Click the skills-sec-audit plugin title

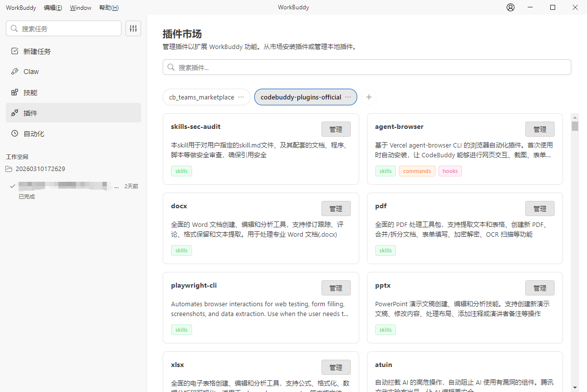point(196,126)
